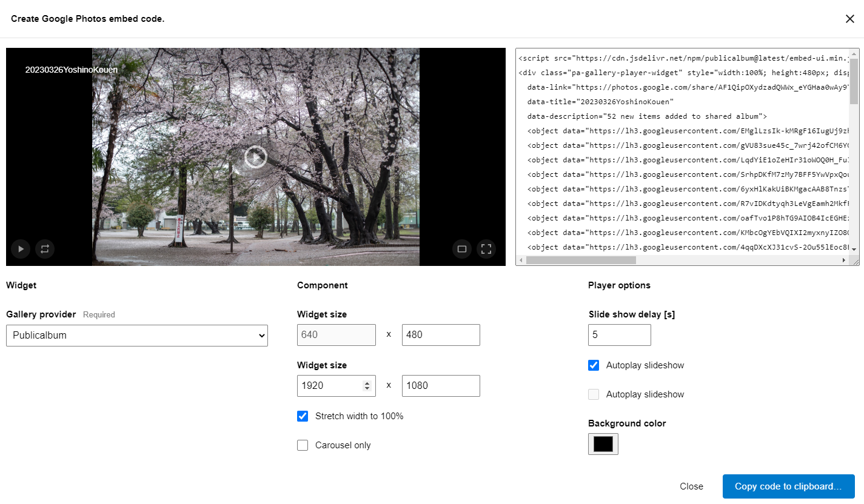Start slideshow with bottom-left play button
The height and width of the screenshot is (504, 864).
[21, 249]
